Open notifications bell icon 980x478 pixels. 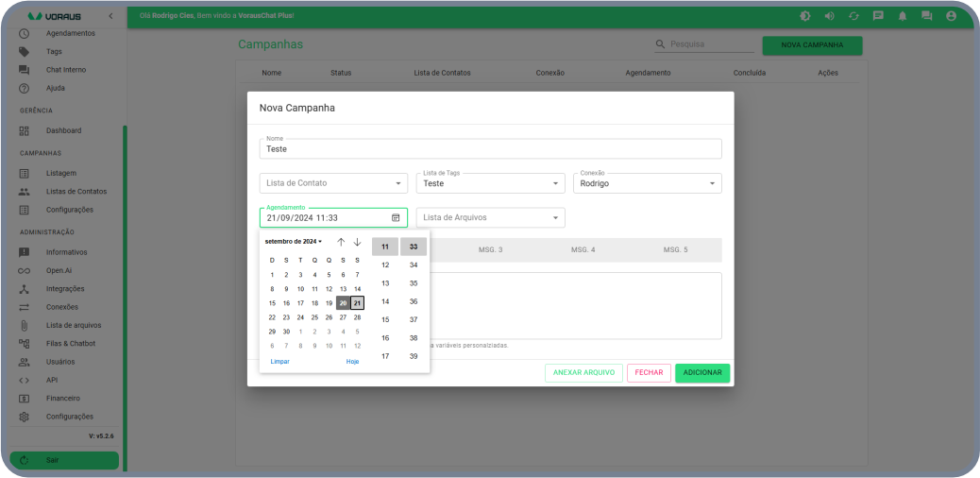click(903, 16)
